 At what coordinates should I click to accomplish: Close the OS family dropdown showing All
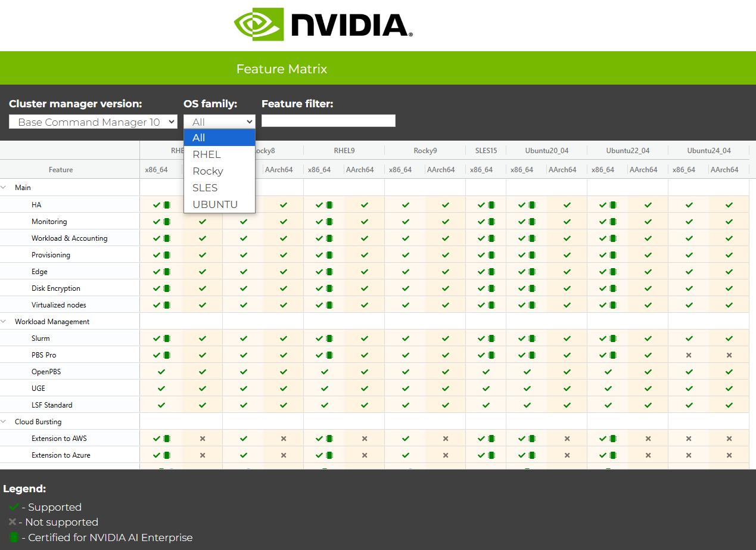(219, 122)
